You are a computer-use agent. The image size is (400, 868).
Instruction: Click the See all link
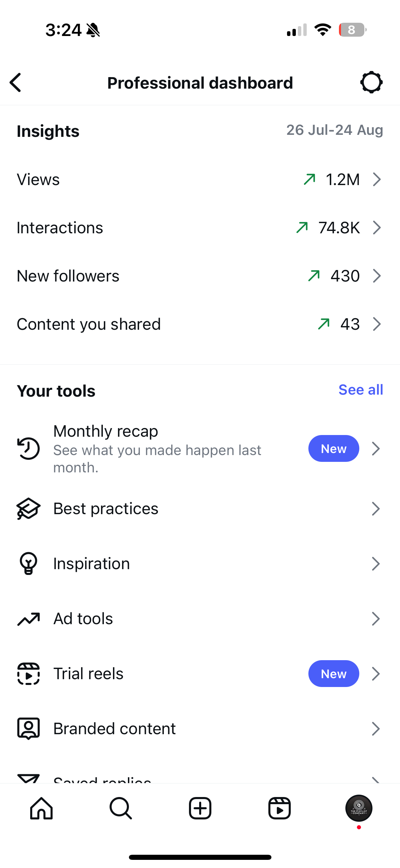361,390
